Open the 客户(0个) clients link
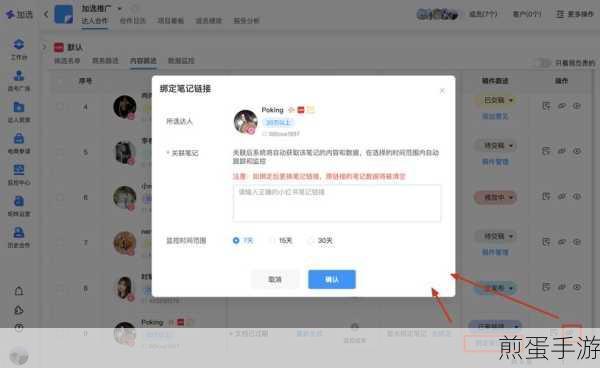This screenshot has width=600, height=368. (527, 14)
